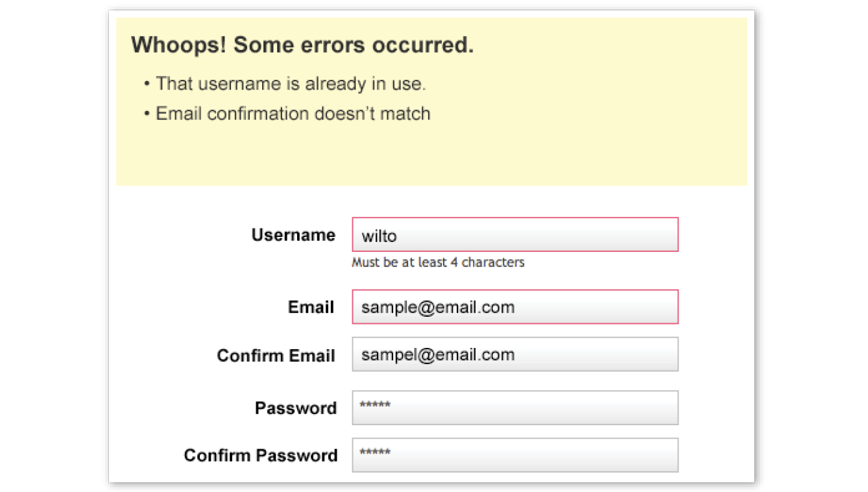This screenshot has height=492, width=868.
Task: Click masked asterisks in Confirm Password
Action: (x=375, y=453)
